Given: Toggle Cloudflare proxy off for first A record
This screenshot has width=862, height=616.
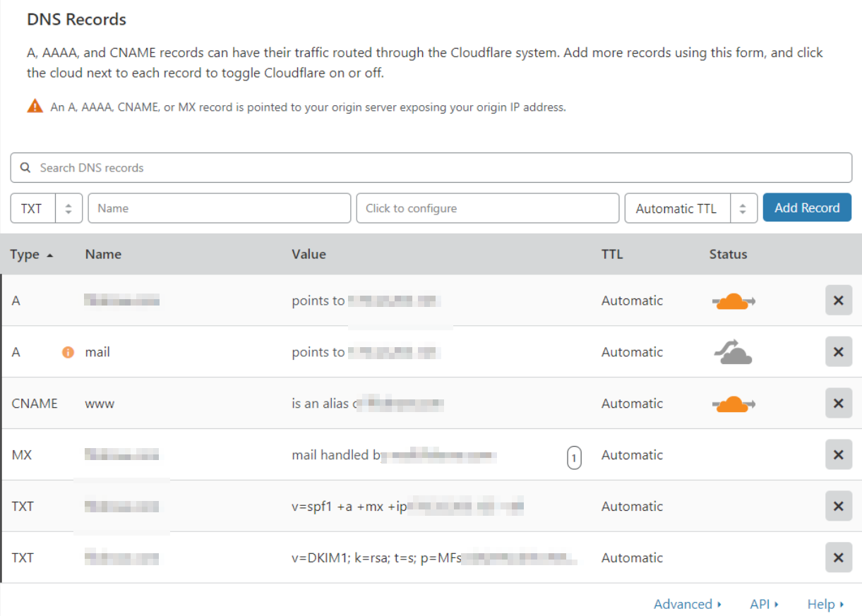Looking at the screenshot, I should pyautogui.click(x=734, y=301).
